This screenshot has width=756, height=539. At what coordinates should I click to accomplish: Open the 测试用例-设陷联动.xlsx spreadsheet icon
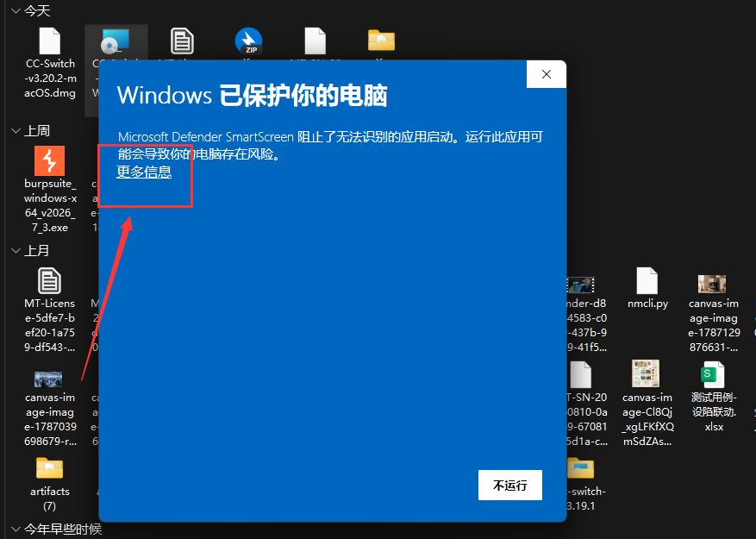click(713, 374)
